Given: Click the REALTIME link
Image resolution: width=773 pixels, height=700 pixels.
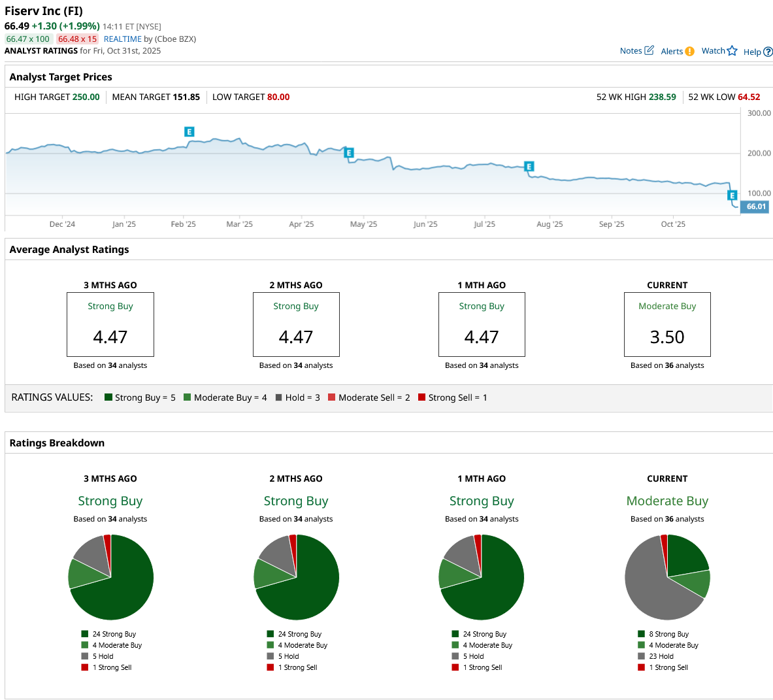Looking at the screenshot, I should [x=122, y=39].
